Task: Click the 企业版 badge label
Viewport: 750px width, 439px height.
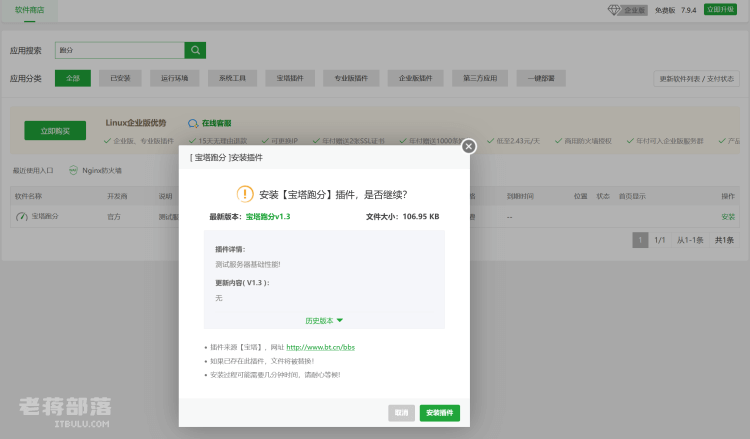Action: (634, 10)
